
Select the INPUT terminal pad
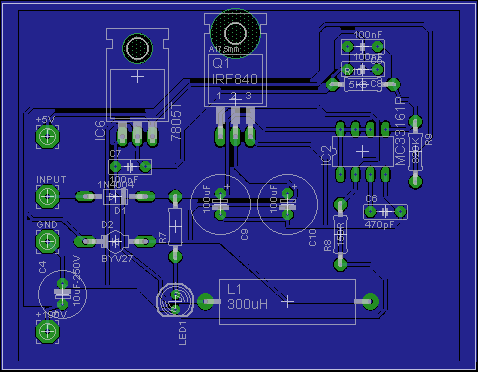(47, 197)
